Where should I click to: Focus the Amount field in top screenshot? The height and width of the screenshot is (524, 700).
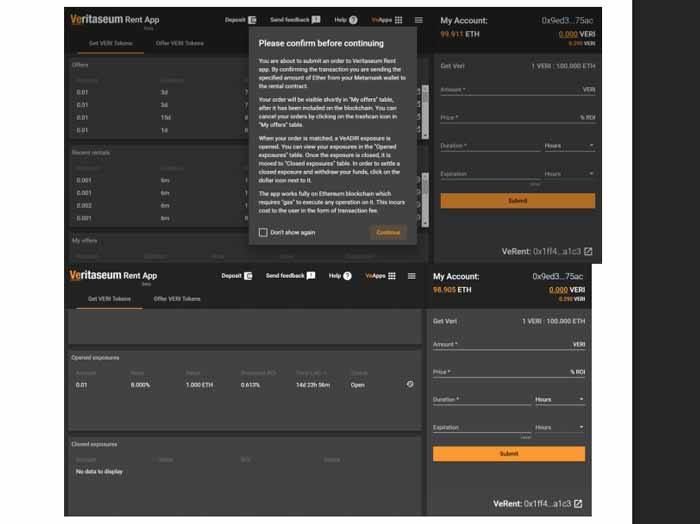coord(517,90)
